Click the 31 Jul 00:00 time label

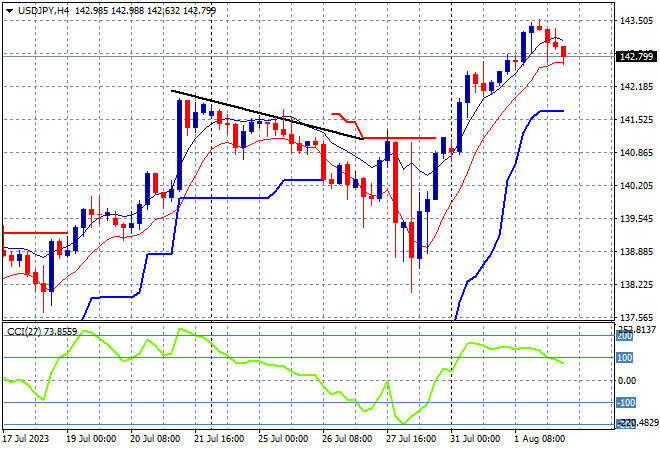475,439
